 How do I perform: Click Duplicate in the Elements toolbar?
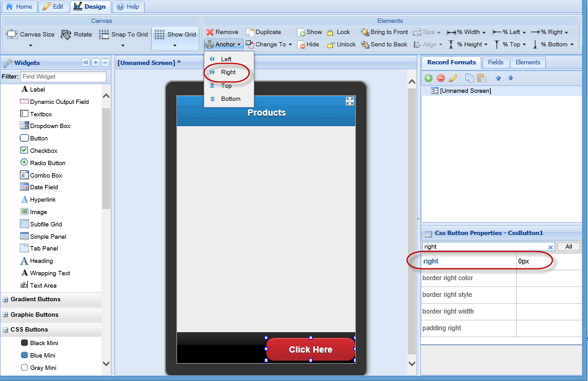tap(264, 32)
